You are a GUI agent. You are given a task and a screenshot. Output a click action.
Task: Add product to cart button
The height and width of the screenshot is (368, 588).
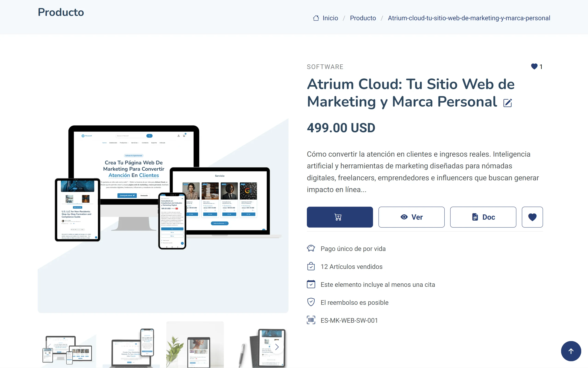tap(340, 217)
